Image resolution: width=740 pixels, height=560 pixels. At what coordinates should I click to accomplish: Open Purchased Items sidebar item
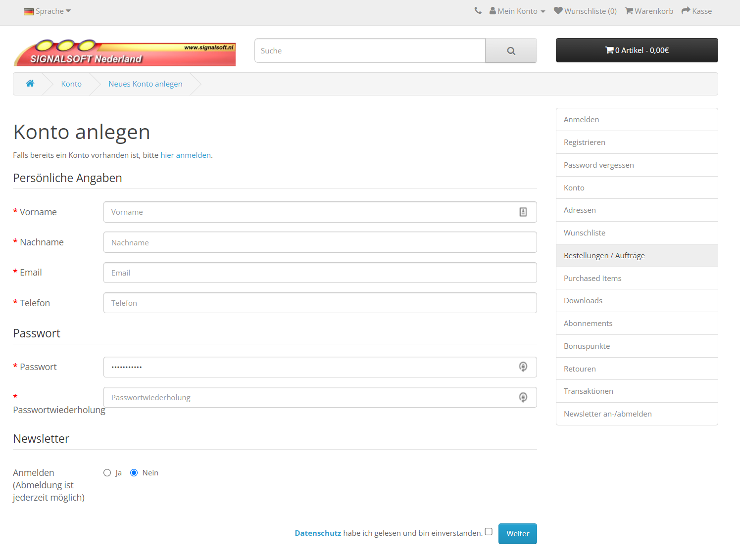637,279
